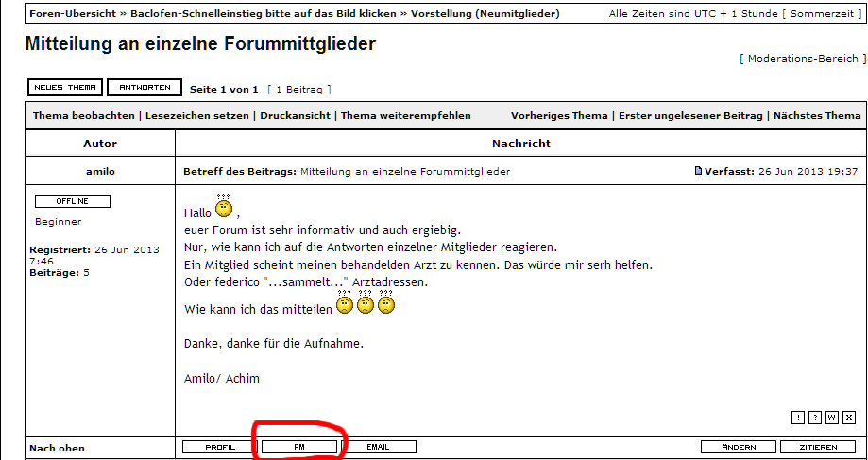This screenshot has width=868, height=460.
Task: Click the smiley after 'Hallo'
Action: click(x=224, y=210)
